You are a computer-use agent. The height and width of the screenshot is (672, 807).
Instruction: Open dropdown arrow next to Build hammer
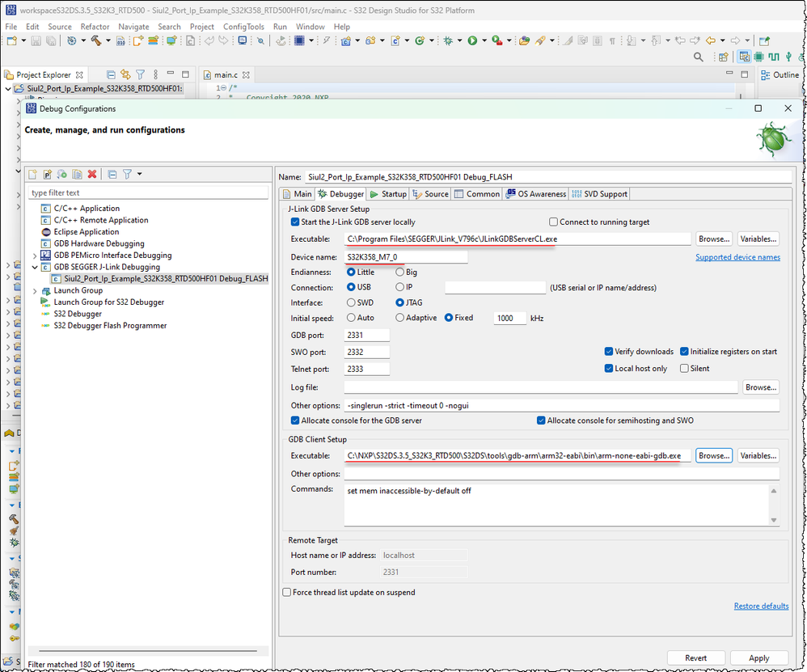coord(108,40)
